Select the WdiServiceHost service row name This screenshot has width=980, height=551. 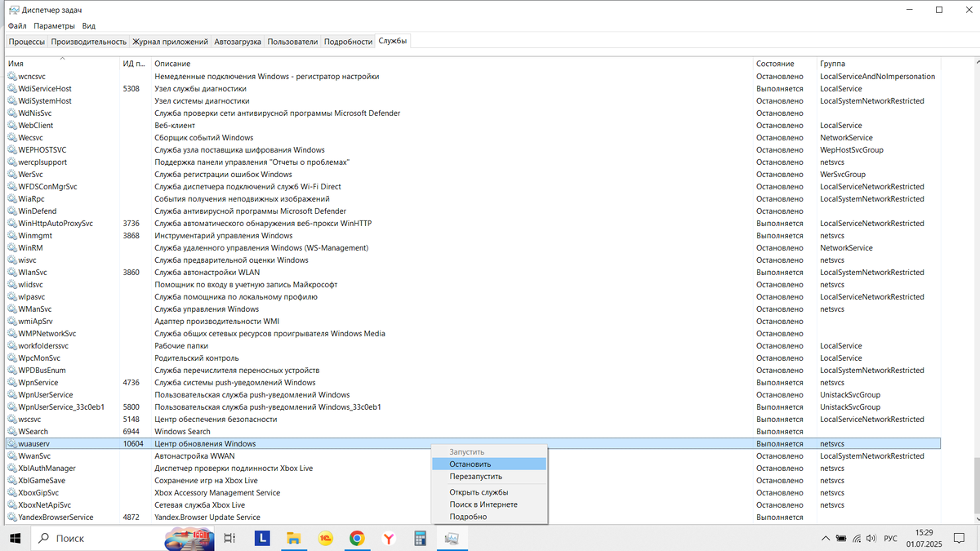tap(45, 89)
